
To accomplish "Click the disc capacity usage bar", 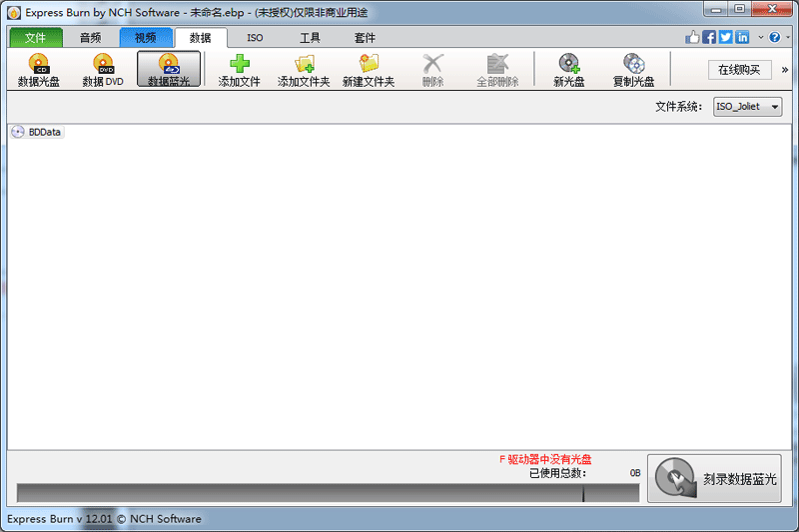I will (328, 493).
